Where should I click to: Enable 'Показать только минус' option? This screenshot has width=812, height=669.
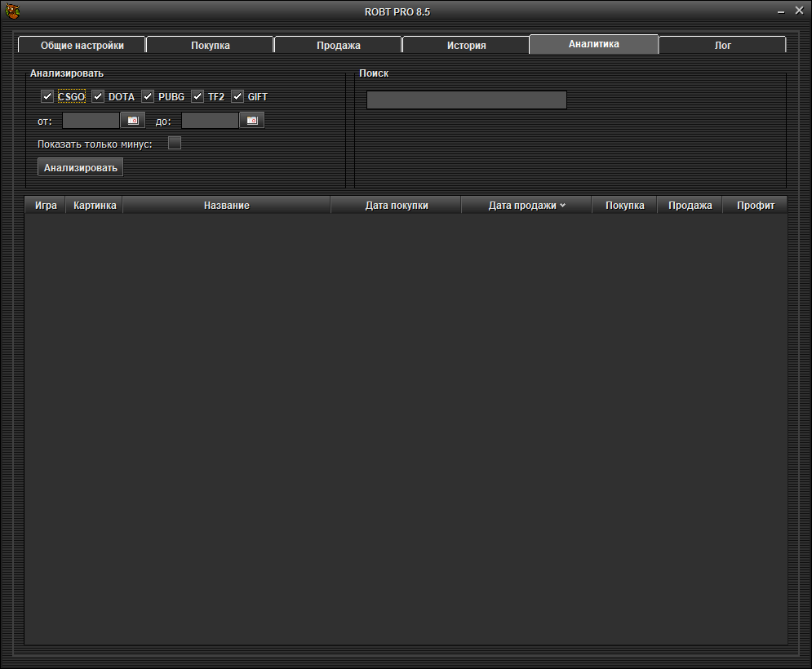click(175, 144)
